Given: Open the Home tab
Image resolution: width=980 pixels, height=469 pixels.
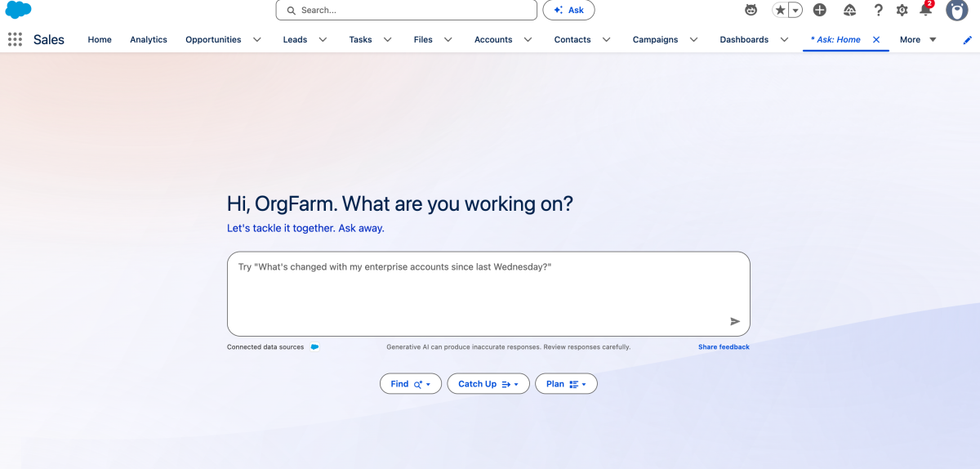Looking at the screenshot, I should (x=100, y=39).
